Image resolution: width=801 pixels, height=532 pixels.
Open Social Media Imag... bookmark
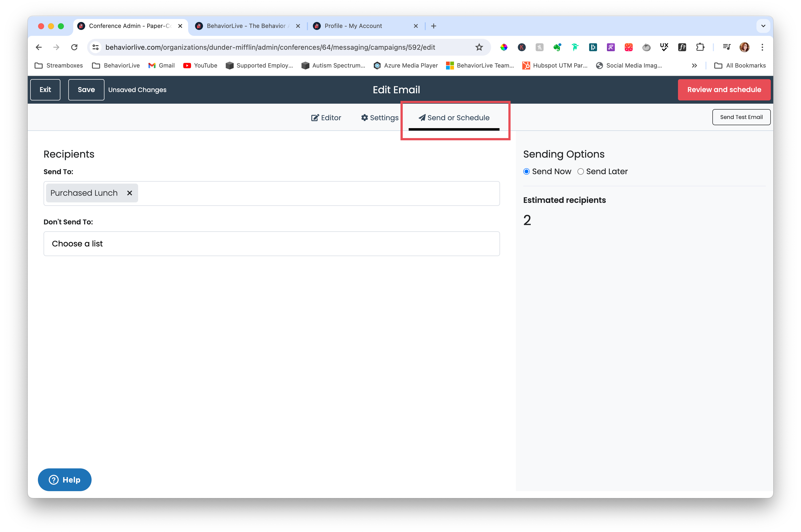pos(629,66)
